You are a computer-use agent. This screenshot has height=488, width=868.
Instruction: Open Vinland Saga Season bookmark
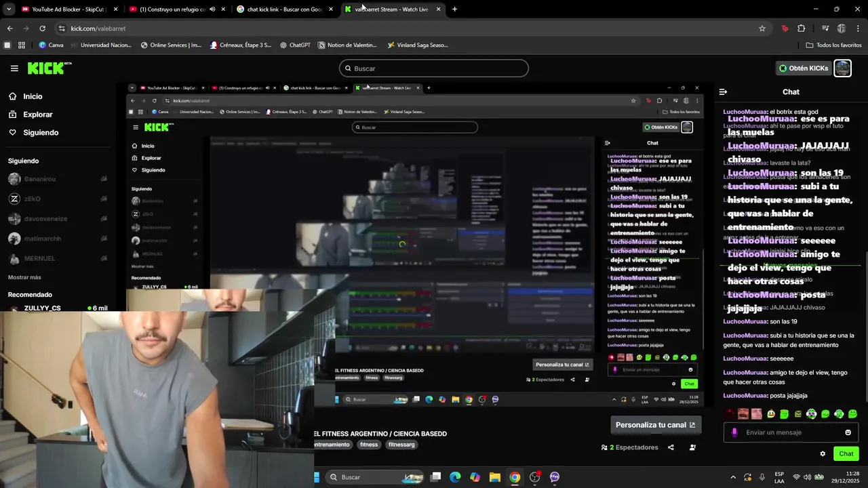point(418,45)
